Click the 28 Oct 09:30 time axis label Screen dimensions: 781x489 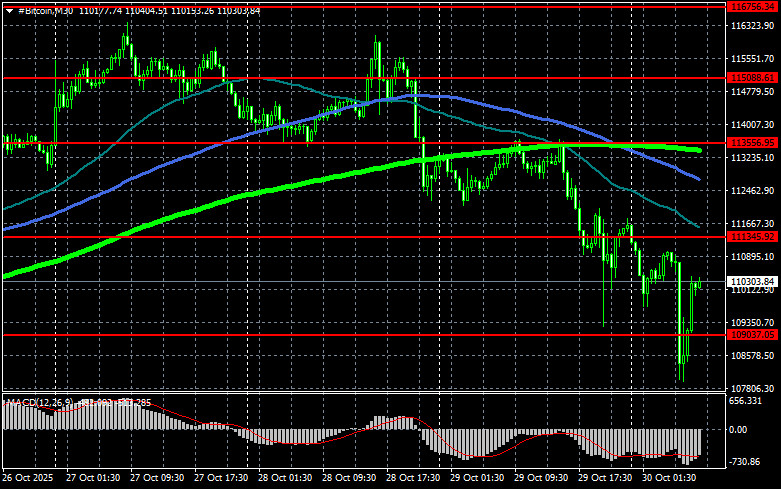click(x=349, y=478)
